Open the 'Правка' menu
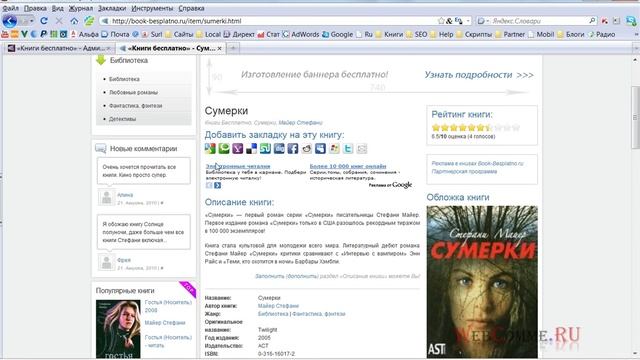 [x=35, y=8]
